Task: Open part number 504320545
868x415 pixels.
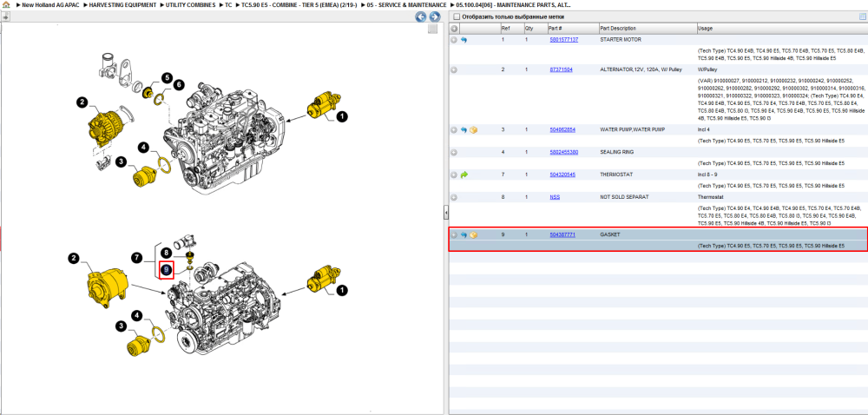Action: pyautogui.click(x=562, y=175)
